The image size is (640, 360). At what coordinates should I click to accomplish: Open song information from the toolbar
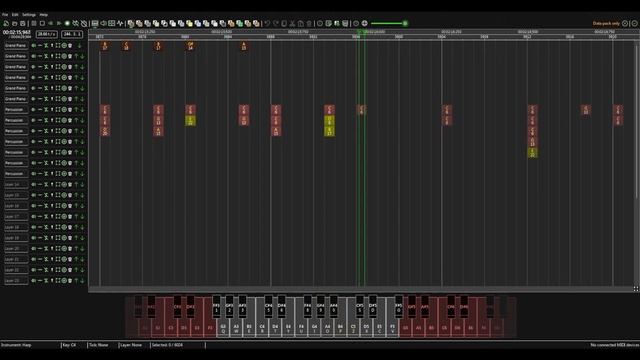click(x=320, y=24)
